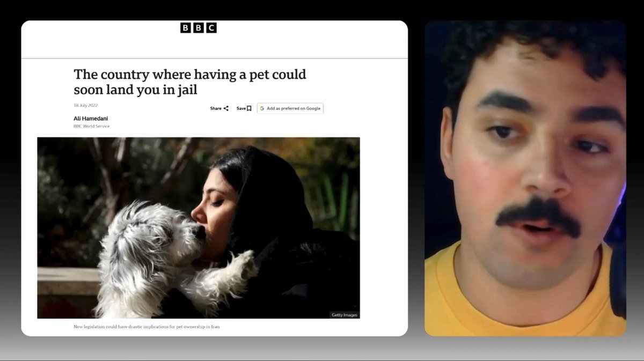Click the Getty Images credit label
Viewport: 644px width, 361px height.
click(345, 315)
